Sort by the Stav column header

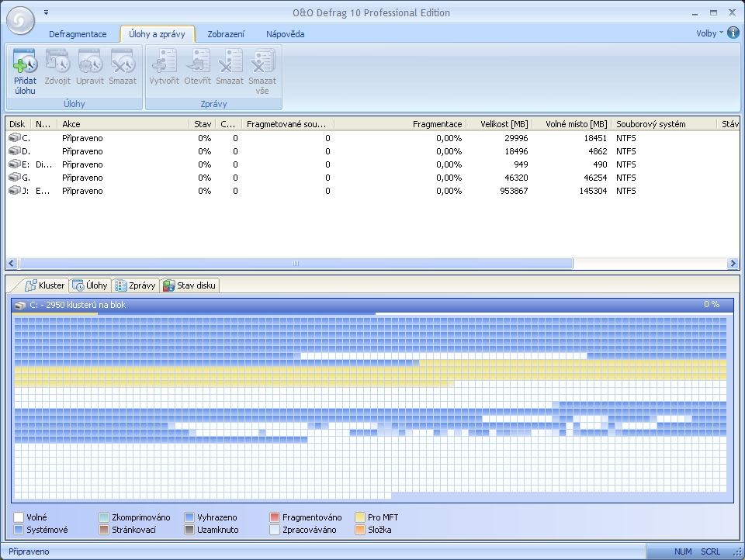(203, 124)
